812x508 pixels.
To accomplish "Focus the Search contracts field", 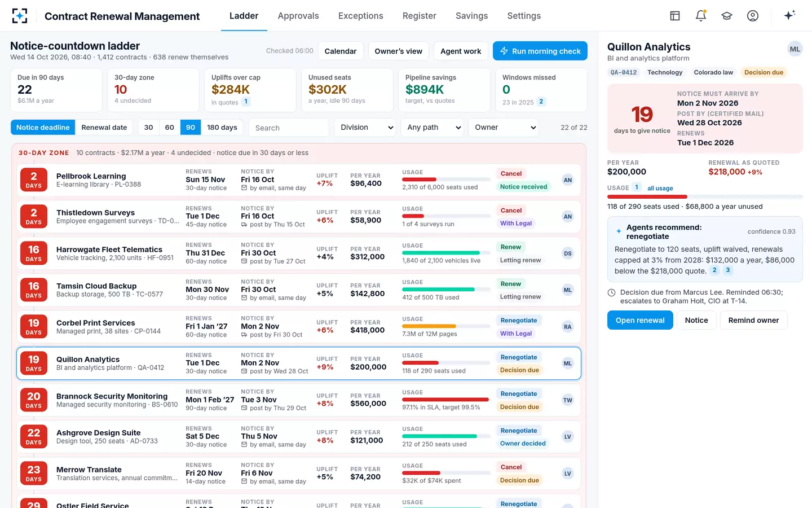I will click(x=289, y=128).
